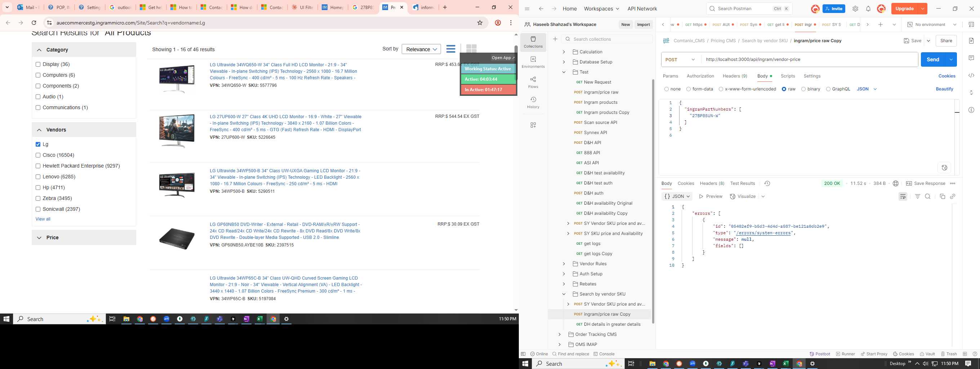Image resolution: width=980 pixels, height=369 pixels.
Task: Select the form-data body type radio
Action: (688, 89)
